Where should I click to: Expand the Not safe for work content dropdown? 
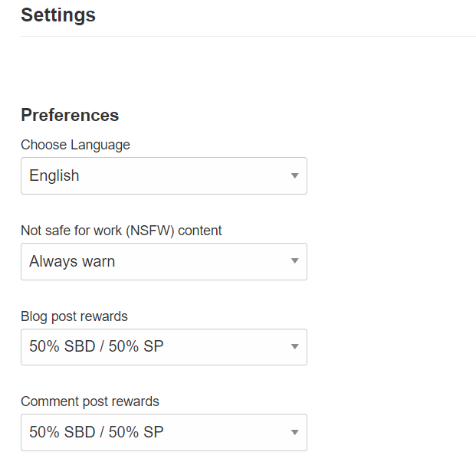click(163, 261)
